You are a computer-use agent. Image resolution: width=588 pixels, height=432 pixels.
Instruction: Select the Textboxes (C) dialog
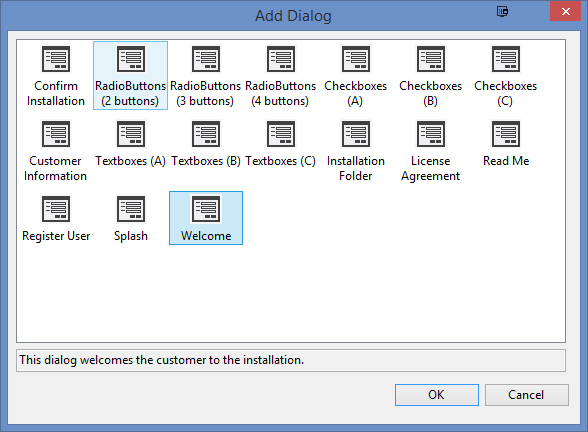click(x=280, y=143)
